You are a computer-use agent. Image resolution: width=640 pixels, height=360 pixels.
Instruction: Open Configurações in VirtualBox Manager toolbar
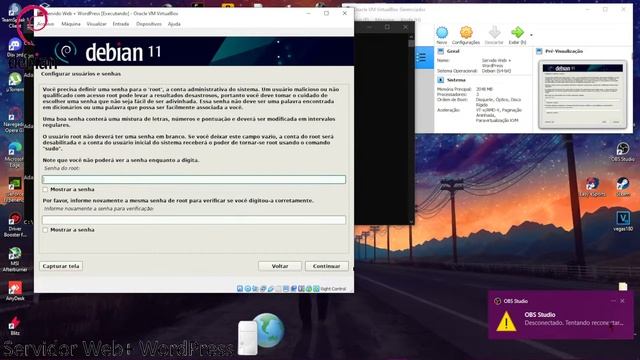click(x=466, y=36)
